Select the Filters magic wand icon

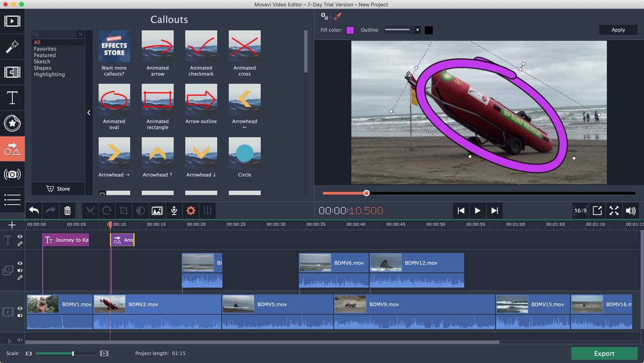[x=12, y=47]
